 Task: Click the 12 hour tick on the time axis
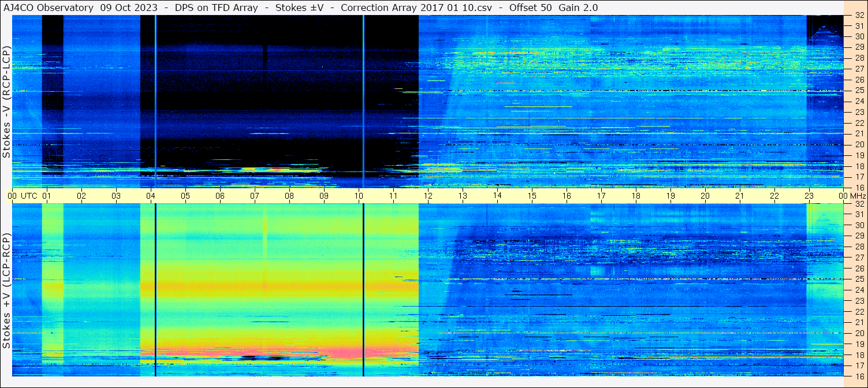pyautogui.click(x=428, y=196)
